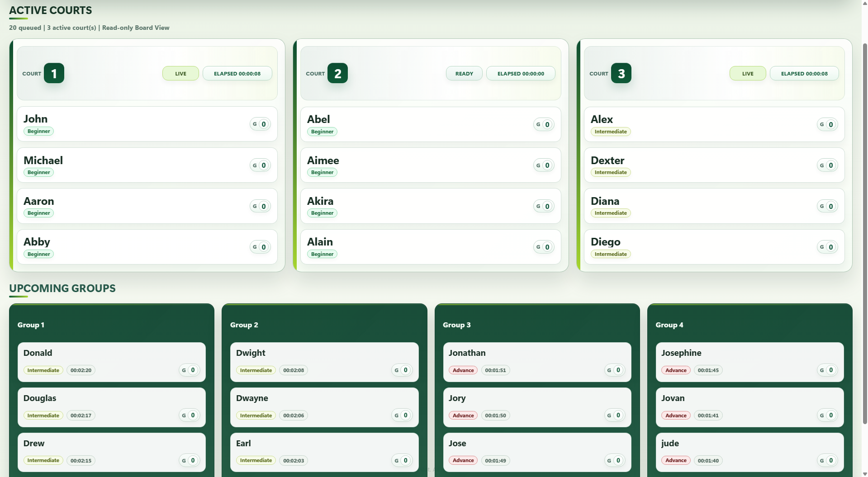Click Jonathan's Advance skill tag

pyautogui.click(x=463, y=370)
